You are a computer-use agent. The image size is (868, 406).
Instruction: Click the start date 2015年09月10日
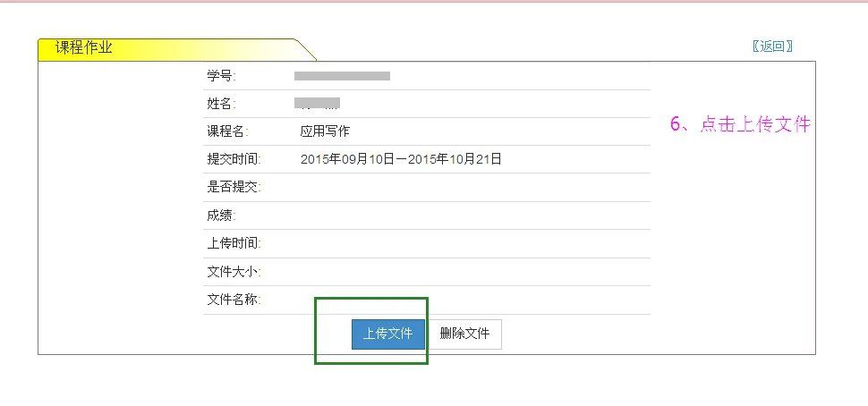[347, 160]
